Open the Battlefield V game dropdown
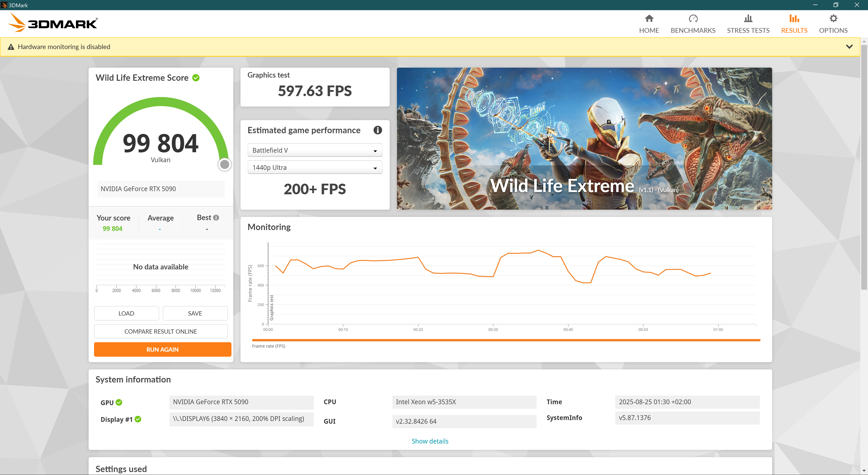The width and height of the screenshot is (868, 475). [315, 150]
